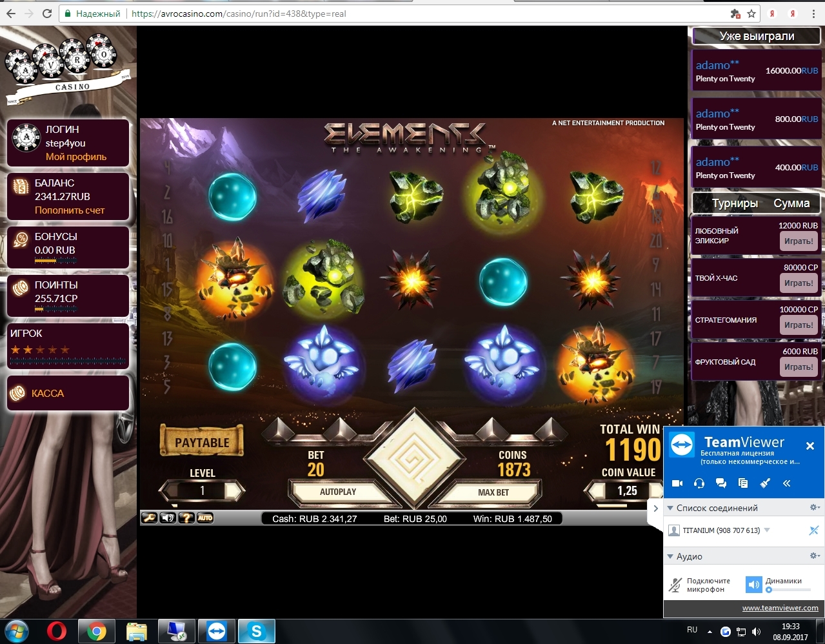
Task: Decrease bet LEVEL with left arrow
Action: pos(170,491)
